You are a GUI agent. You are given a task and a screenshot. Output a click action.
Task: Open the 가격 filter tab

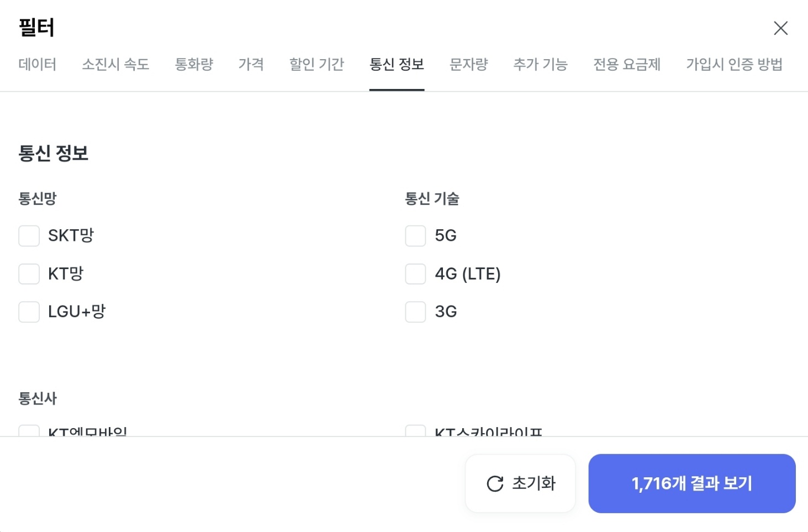[251, 65]
